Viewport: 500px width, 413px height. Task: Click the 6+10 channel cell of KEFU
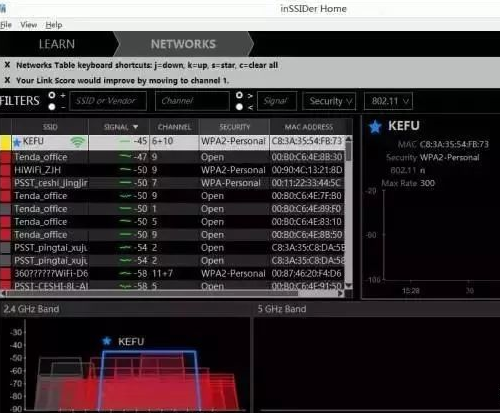pyautogui.click(x=174, y=141)
